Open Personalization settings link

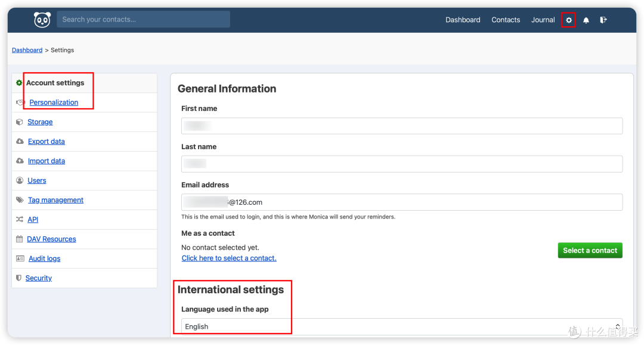54,103
